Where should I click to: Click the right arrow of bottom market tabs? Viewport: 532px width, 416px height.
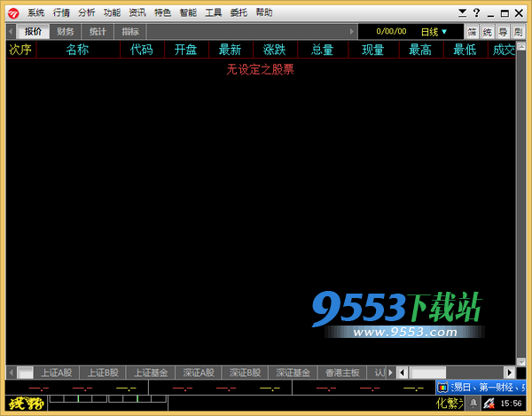(x=390, y=373)
